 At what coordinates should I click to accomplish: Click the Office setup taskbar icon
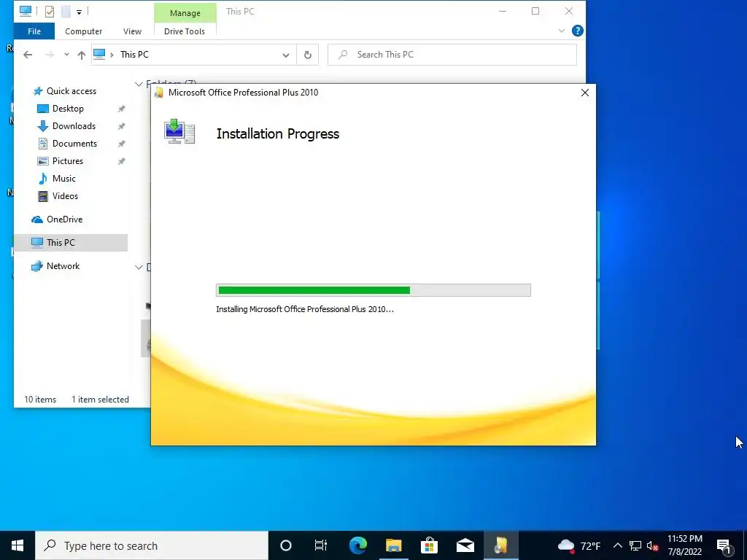[x=500, y=545]
